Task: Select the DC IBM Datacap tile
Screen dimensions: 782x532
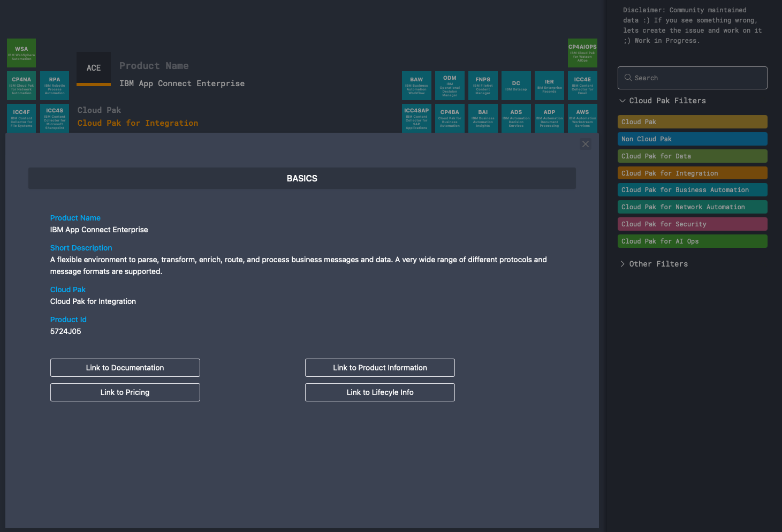Action: 516,86
